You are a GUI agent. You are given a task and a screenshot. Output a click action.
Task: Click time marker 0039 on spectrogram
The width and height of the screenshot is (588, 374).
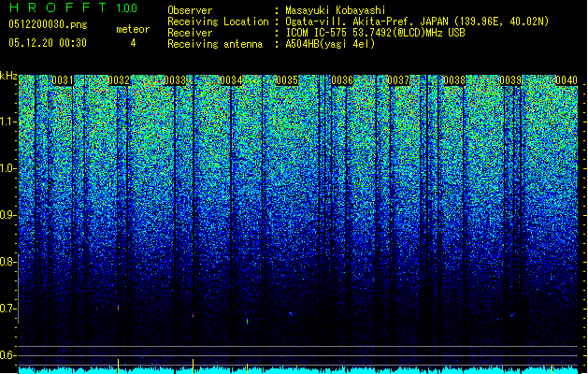(510, 80)
